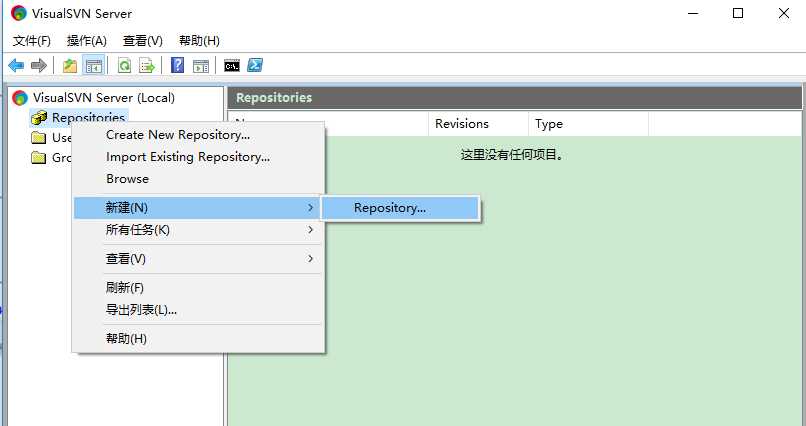This screenshot has height=426, width=806.
Task: Open the 文件(F) menu
Action: (x=31, y=41)
